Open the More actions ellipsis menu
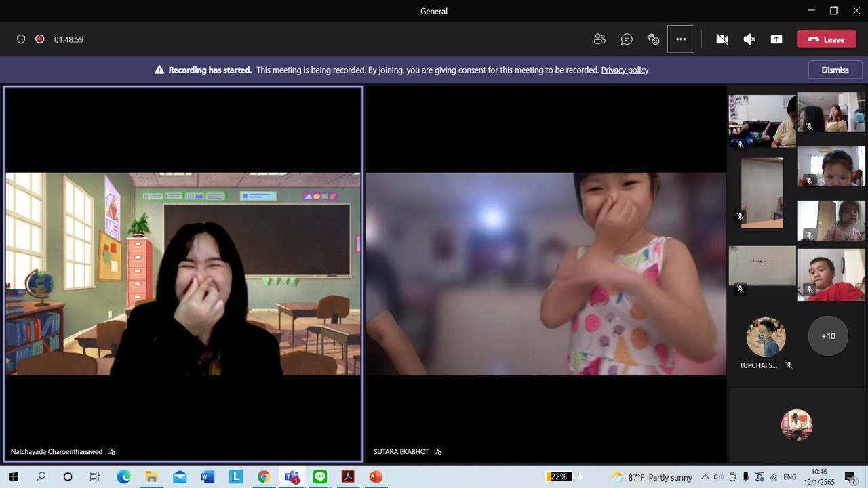This screenshot has height=488, width=868. 681,39
